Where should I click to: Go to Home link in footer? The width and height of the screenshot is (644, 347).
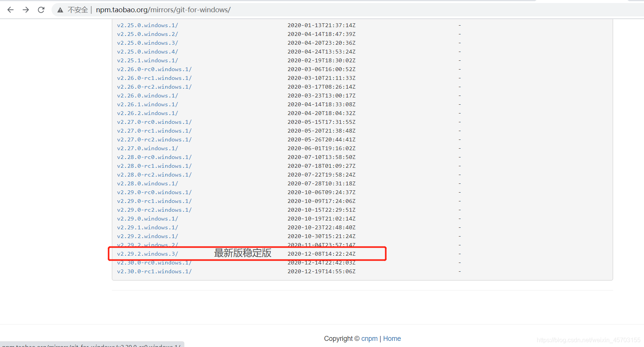[392, 339]
